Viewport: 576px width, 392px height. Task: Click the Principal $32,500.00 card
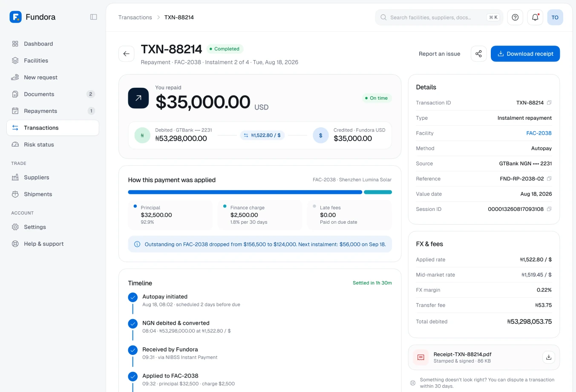170,215
